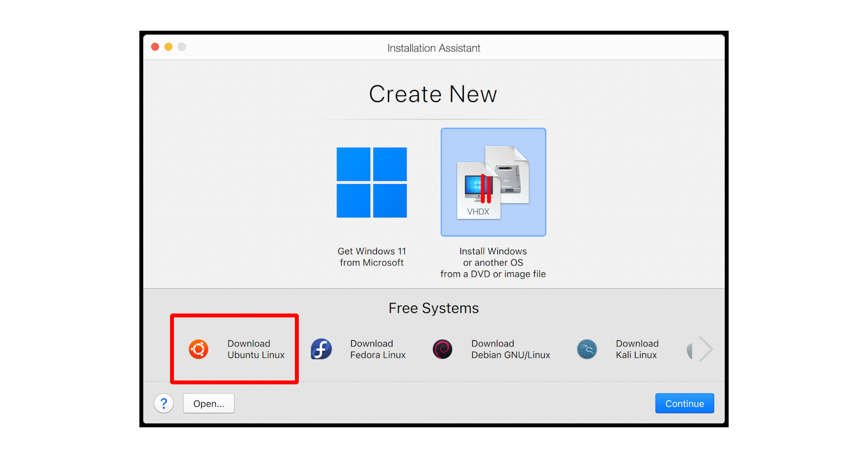Screen dimensions: 868x458
Task: Select the Get Windows 11 from Microsoft text
Action: tap(371, 257)
